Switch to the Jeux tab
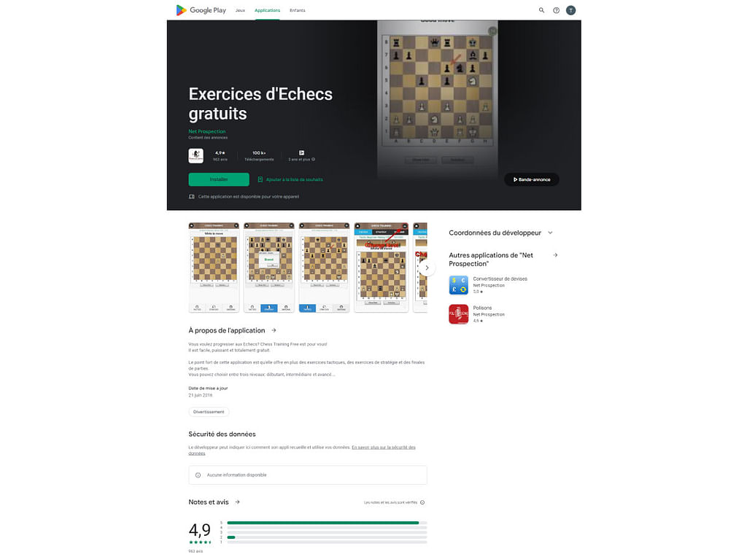The width and height of the screenshot is (747, 560). (240, 10)
